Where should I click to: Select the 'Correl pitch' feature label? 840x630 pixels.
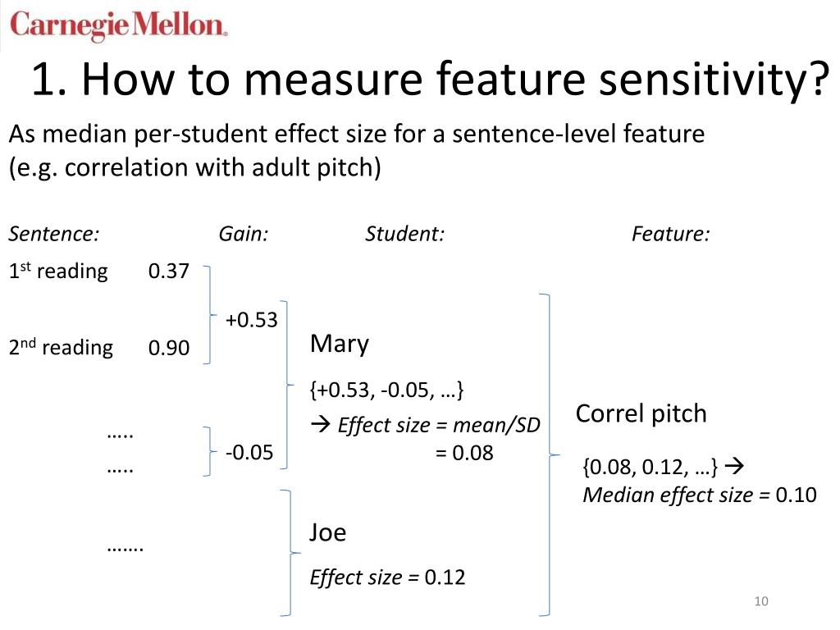[641, 413]
